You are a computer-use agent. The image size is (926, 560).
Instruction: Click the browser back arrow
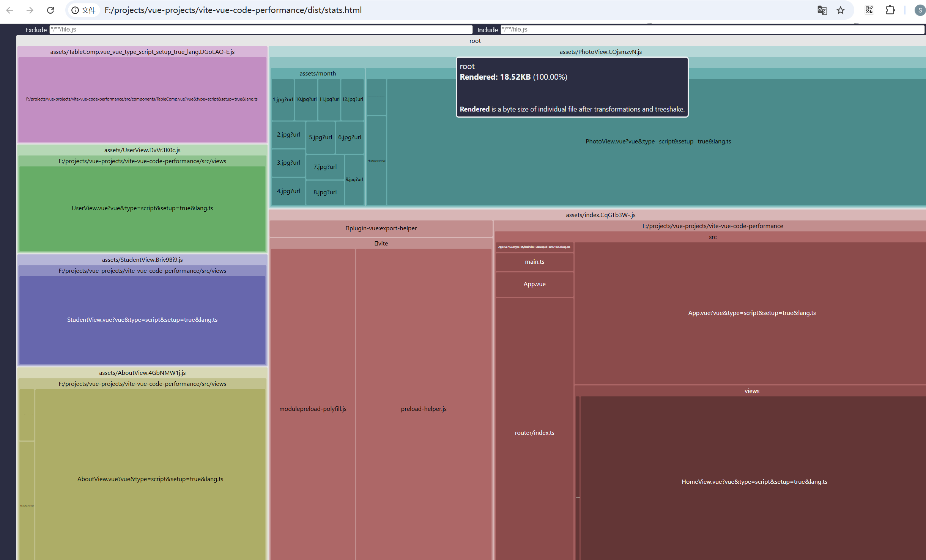point(10,10)
